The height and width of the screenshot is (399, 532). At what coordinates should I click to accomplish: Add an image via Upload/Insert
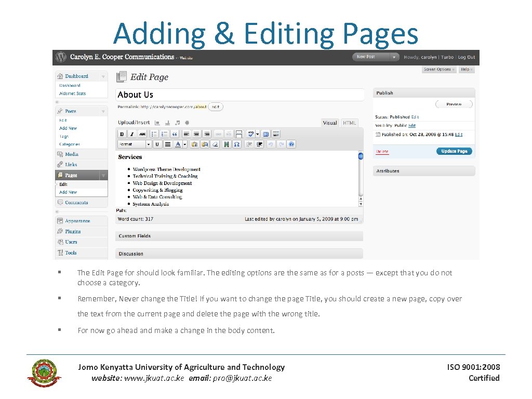click(157, 123)
